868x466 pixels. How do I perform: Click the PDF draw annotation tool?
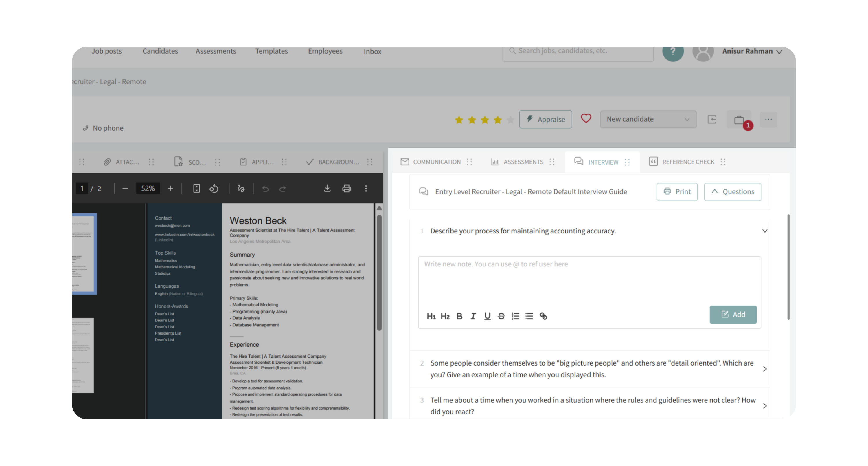241,189
